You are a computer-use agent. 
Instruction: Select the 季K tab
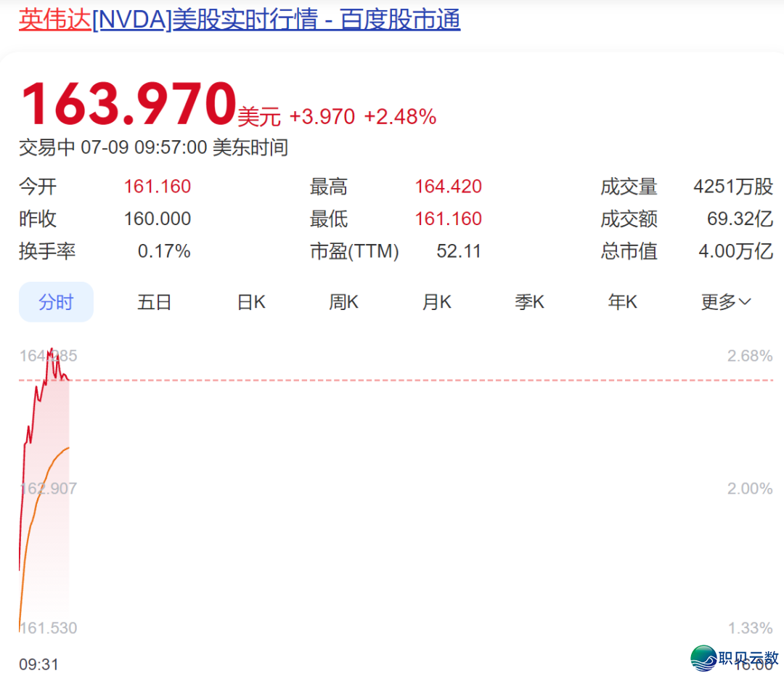(x=529, y=302)
